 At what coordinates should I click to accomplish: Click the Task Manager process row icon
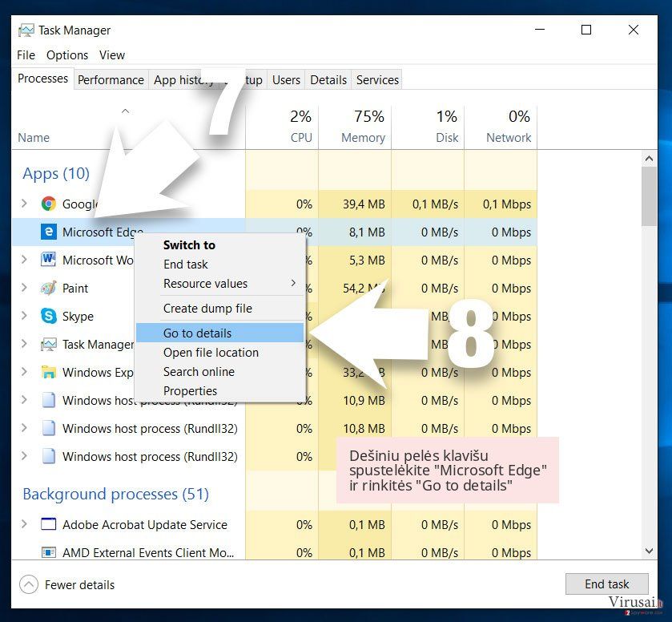[x=48, y=344]
